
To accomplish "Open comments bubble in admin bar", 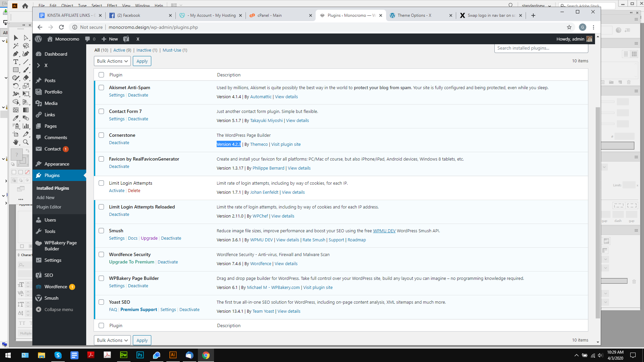I will click(x=90, y=39).
